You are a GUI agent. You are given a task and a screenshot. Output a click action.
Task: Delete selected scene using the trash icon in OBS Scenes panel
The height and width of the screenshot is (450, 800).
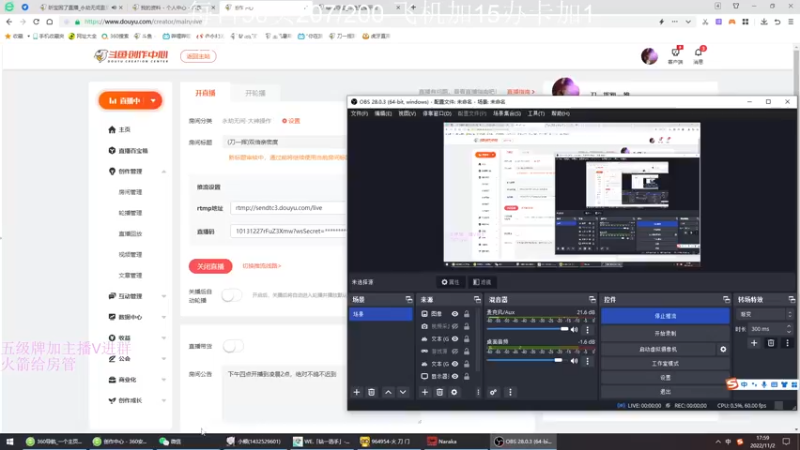tap(371, 392)
